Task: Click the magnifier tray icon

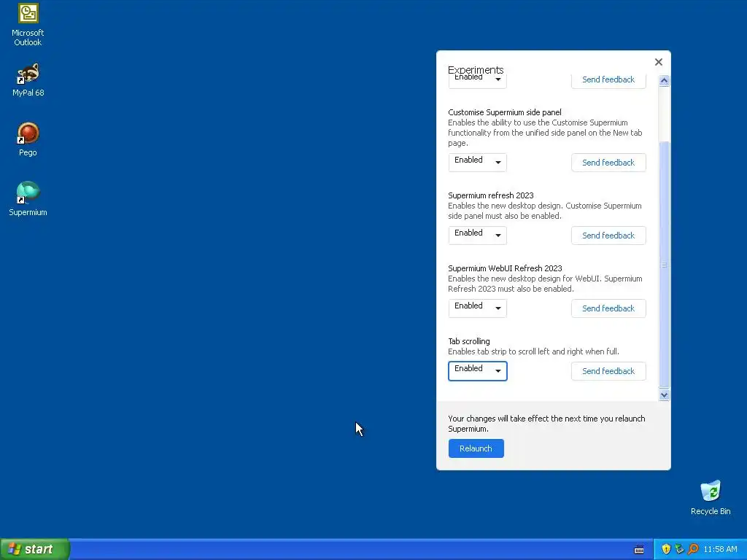Action: click(x=693, y=549)
